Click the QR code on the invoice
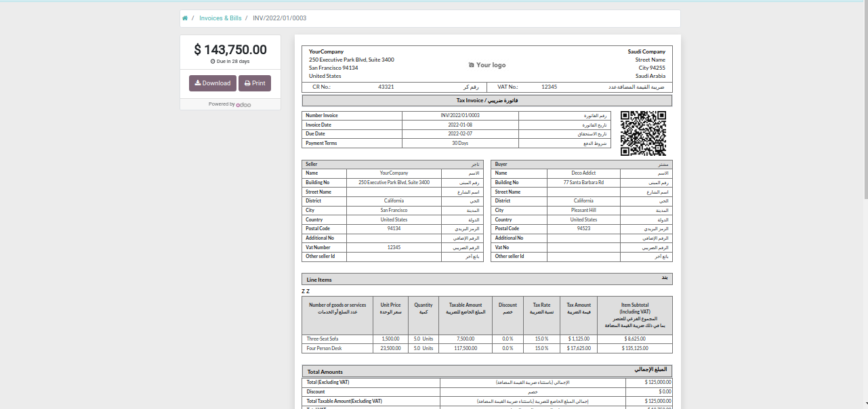The height and width of the screenshot is (409, 868). point(643,133)
